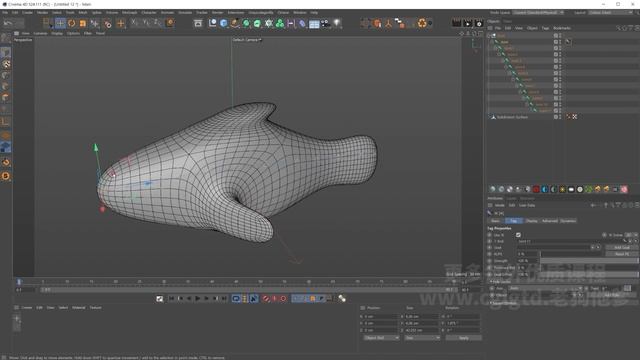The height and width of the screenshot is (360, 640).
Task: Toggle visibility dots for Subdivision Surface
Action: pos(560,117)
